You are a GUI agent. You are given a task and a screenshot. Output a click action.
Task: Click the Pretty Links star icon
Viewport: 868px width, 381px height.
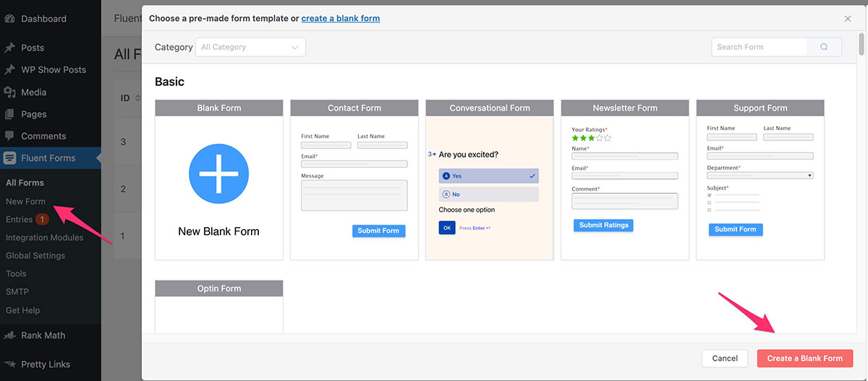(x=9, y=364)
